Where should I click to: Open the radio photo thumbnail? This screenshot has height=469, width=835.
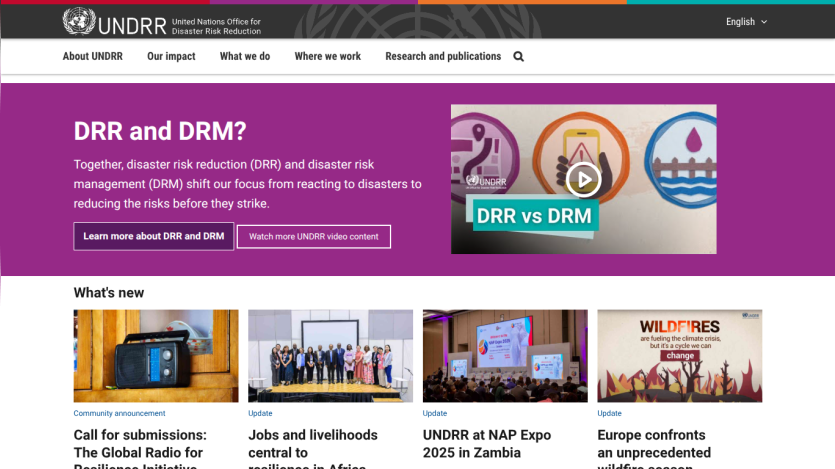tap(156, 356)
